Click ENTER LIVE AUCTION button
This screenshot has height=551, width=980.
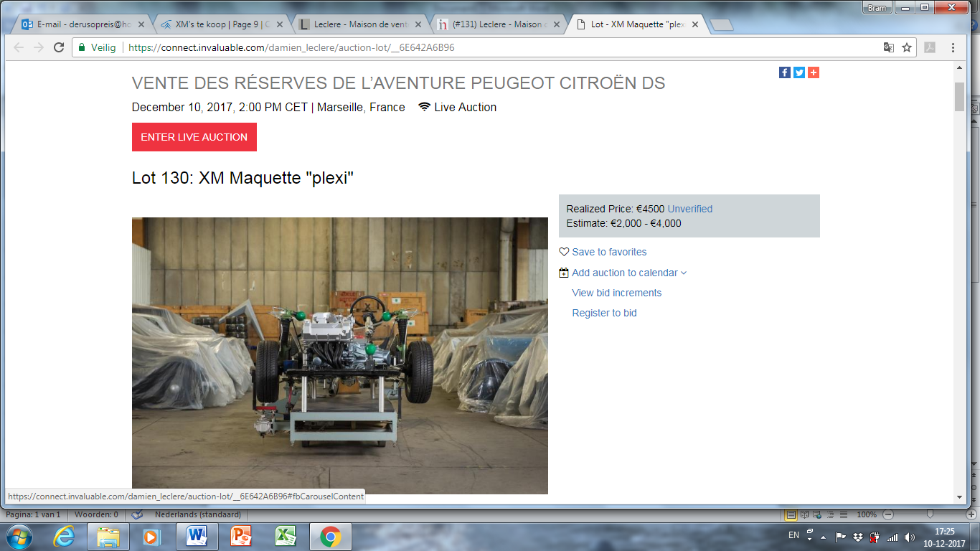coord(194,137)
